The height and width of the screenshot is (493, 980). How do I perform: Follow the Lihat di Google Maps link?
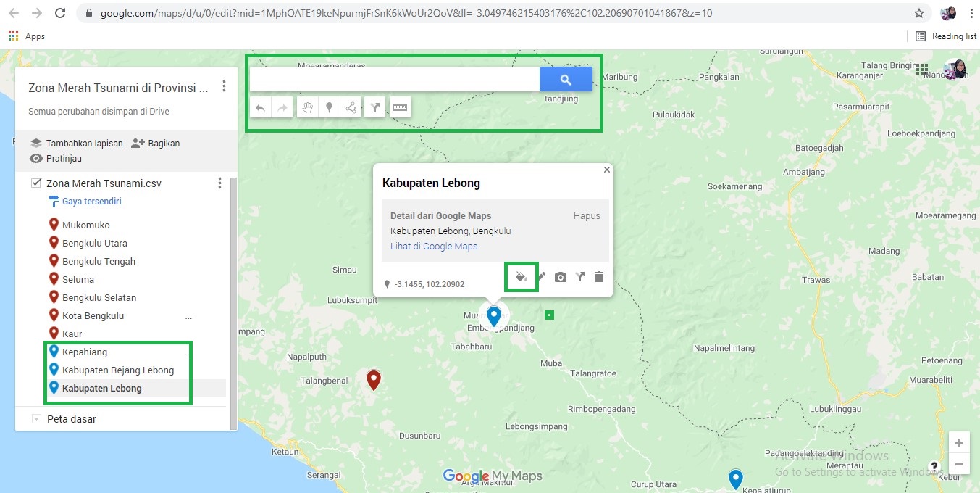click(433, 246)
